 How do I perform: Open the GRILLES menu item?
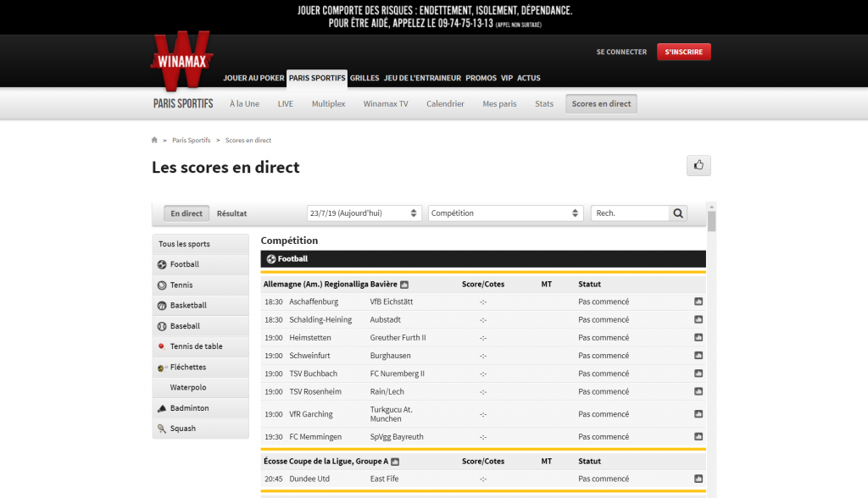coord(364,77)
